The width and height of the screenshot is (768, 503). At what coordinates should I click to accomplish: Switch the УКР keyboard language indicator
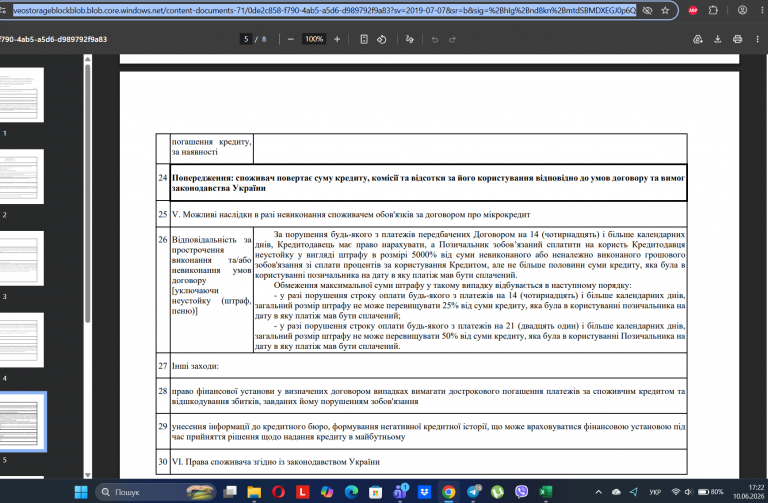coord(655,492)
